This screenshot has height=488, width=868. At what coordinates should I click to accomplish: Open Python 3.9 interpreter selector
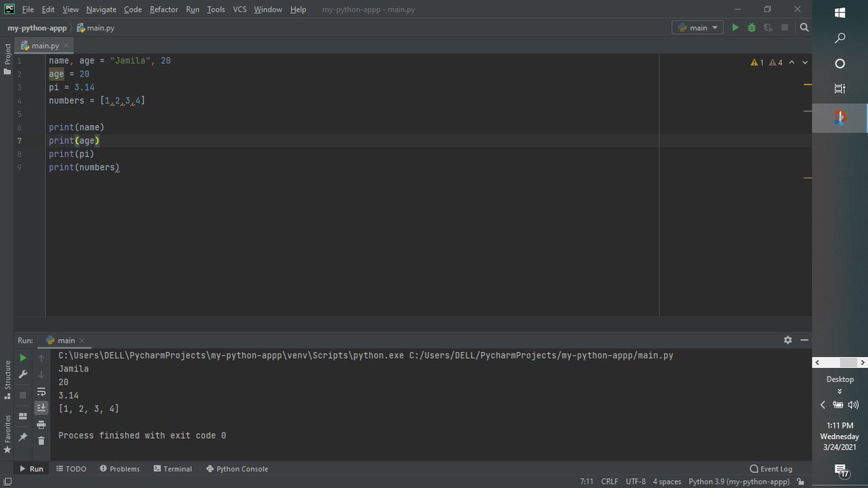pos(739,481)
